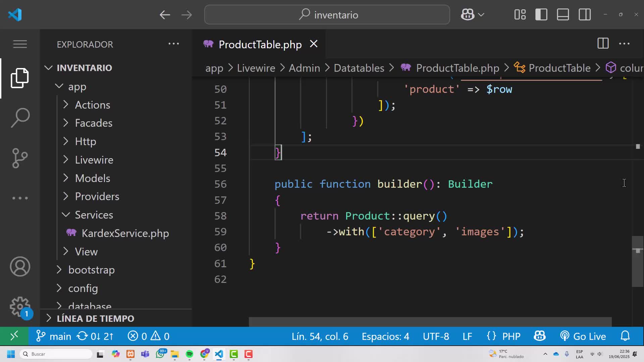644x362 pixels.
Task: Click the inventario command center search box
Action: coord(327,15)
